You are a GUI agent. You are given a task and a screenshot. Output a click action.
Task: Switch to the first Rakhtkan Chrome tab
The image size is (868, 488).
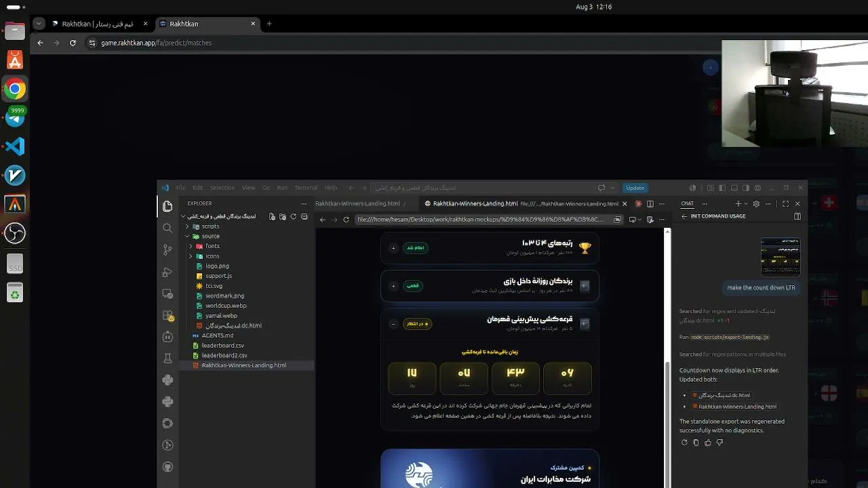click(100, 24)
